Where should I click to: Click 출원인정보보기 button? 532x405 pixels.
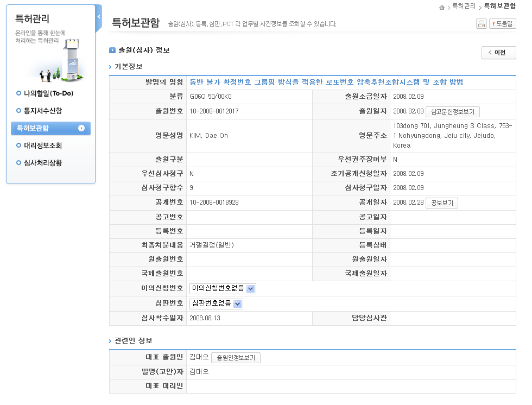coord(236,358)
